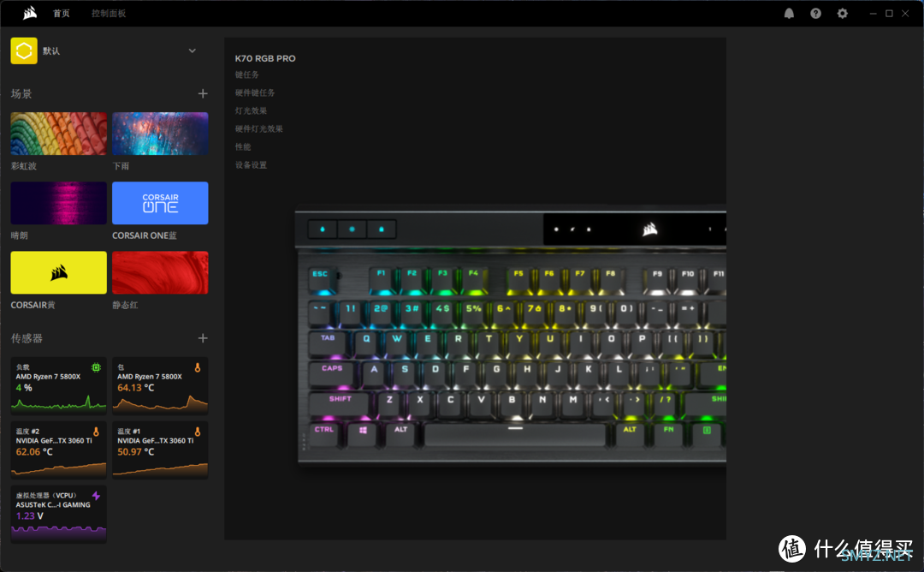Click the left SHIFT key on keyboard
This screenshot has width=924, height=572.
tap(340, 403)
